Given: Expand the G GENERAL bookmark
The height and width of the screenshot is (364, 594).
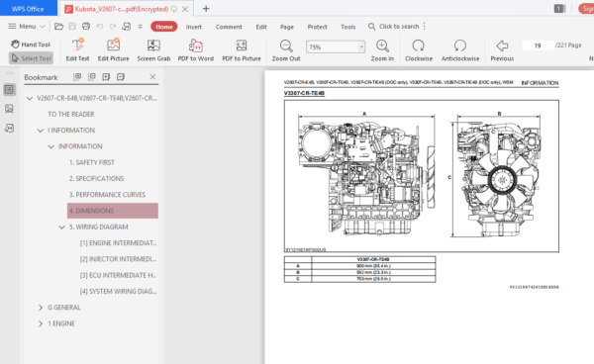Looking at the screenshot, I should coord(41,308).
